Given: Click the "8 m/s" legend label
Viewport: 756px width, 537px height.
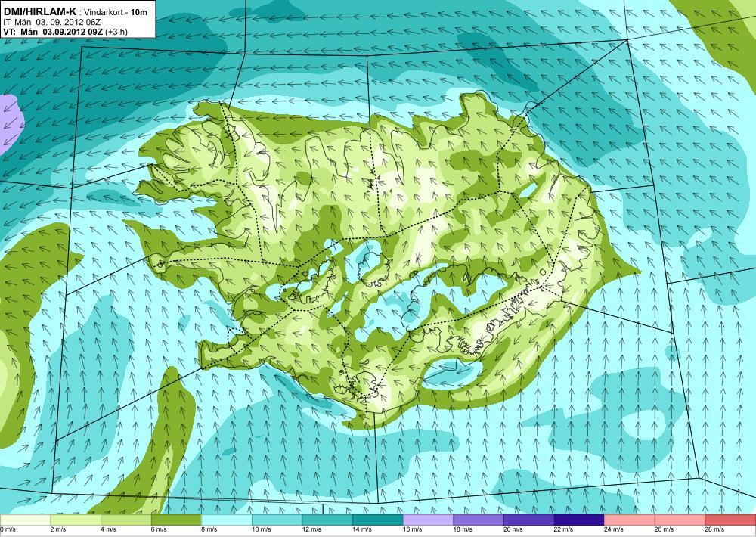Looking at the screenshot, I should pos(209,529).
